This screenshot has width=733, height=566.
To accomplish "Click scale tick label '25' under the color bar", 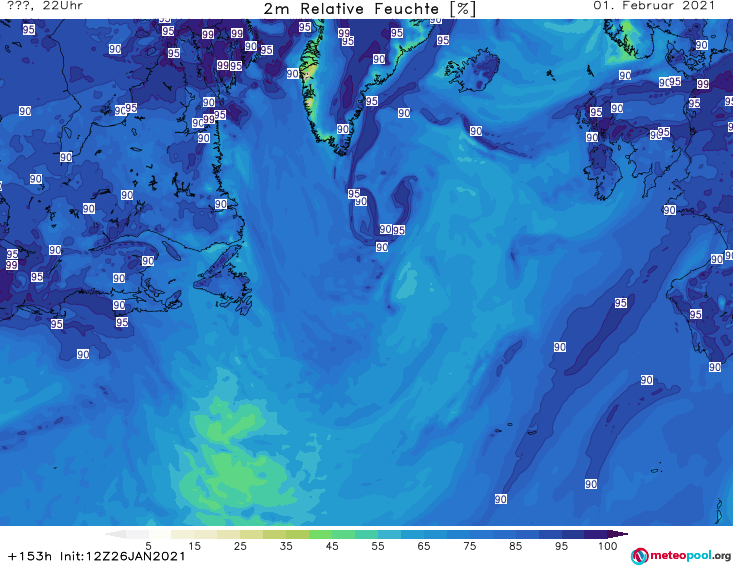I will pyautogui.click(x=240, y=546).
